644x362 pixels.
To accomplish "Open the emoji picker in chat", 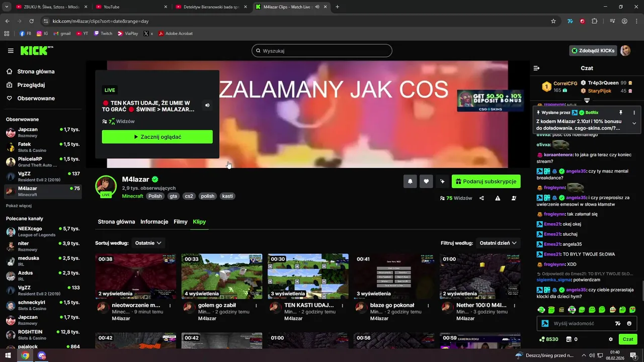I will [x=629, y=323].
